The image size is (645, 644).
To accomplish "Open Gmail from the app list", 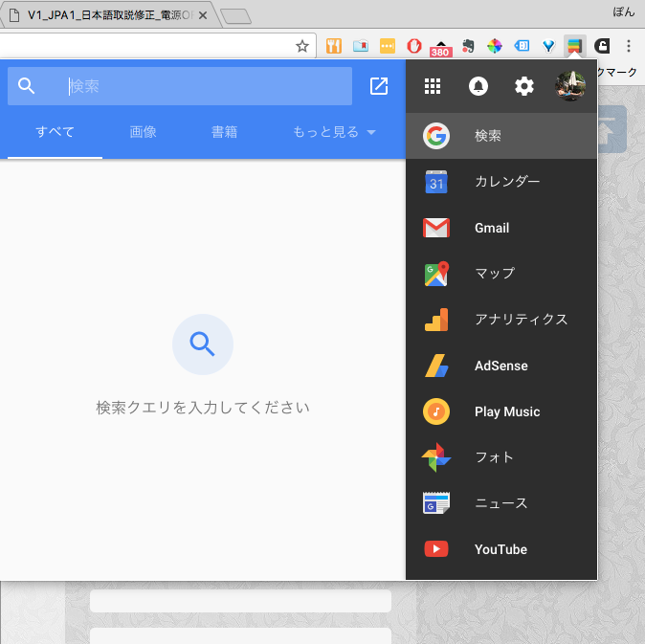I will click(501, 228).
